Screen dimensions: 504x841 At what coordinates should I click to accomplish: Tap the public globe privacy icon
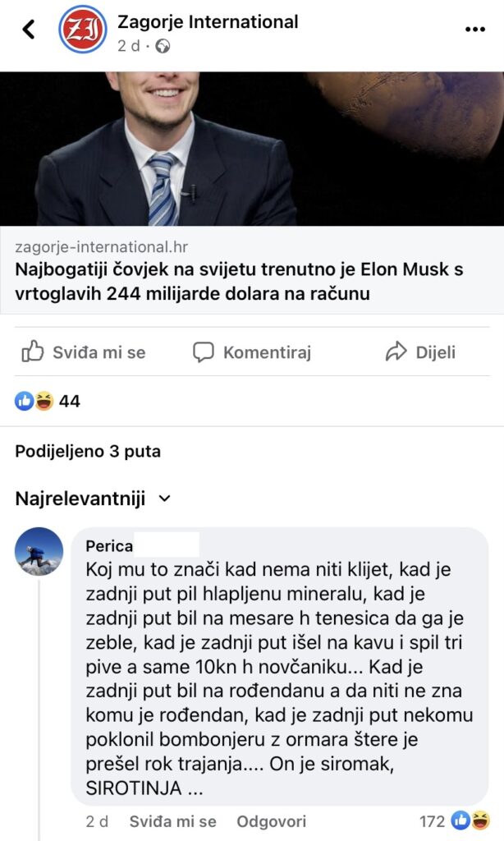tap(163, 46)
